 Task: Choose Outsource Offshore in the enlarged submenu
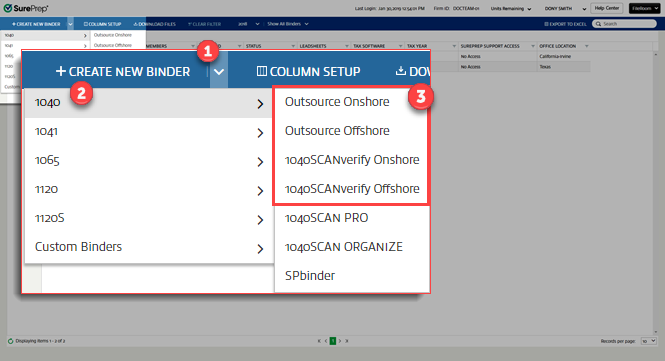tap(337, 131)
